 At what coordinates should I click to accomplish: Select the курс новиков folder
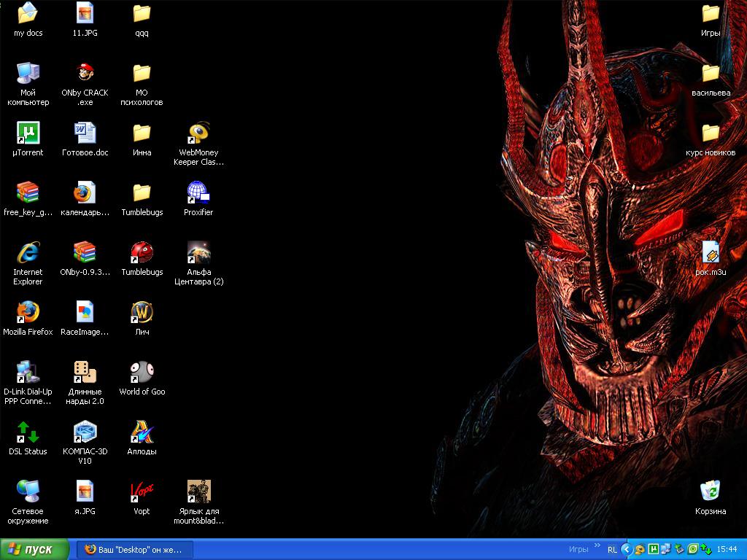711,133
